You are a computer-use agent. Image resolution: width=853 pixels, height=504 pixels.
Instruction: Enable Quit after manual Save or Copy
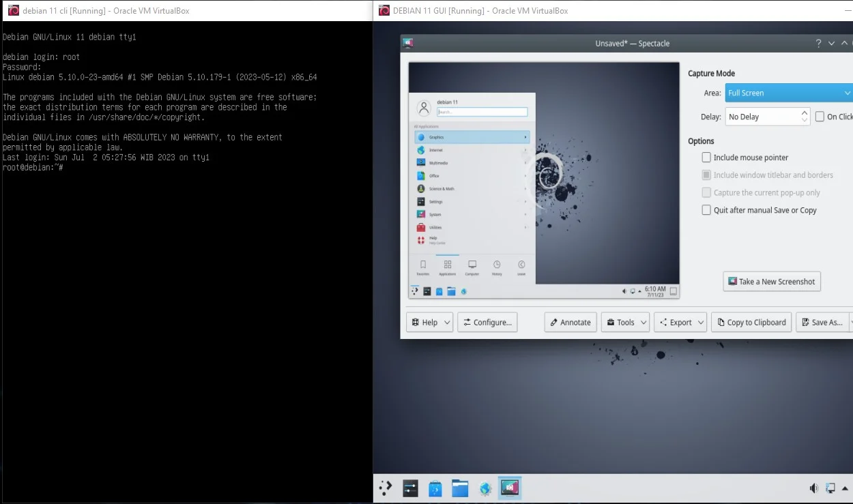[x=706, y=210]
